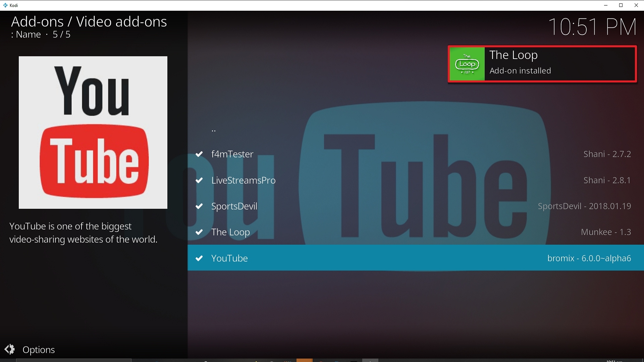Click the 10:51 PM clock

pos(592,27)
